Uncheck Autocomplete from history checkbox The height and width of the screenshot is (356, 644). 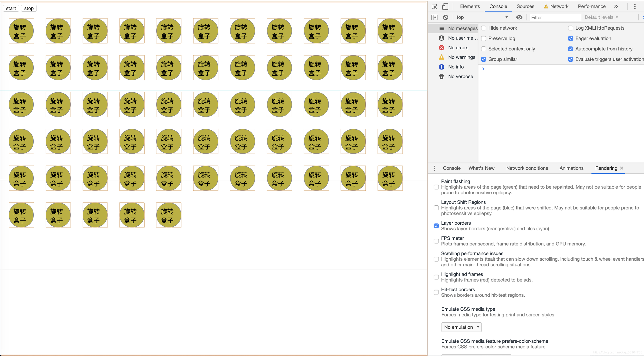pyautogui.click(x=571, y=49)
